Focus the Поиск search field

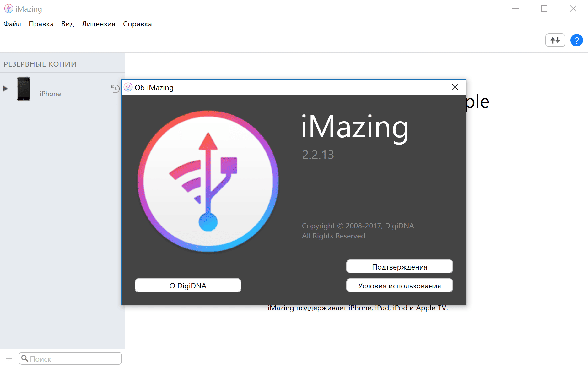click(x=70, y=358)
